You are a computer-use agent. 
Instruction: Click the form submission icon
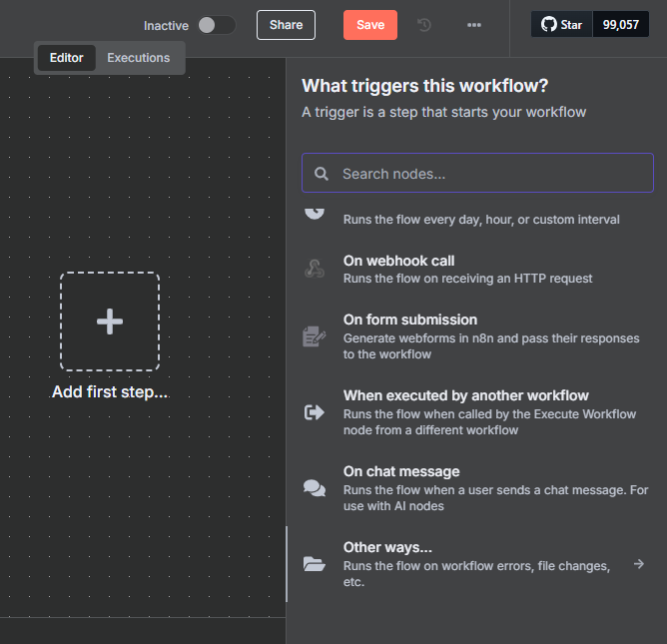pos(315,336)
